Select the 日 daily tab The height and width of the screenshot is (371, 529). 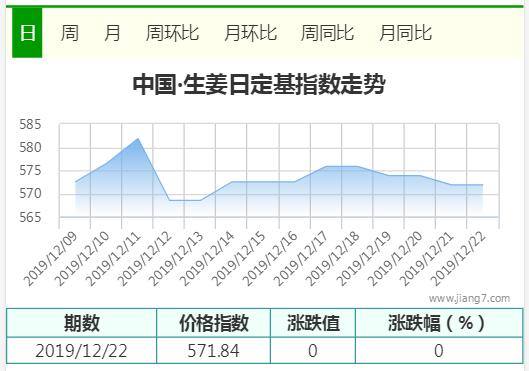click(27, 33)
